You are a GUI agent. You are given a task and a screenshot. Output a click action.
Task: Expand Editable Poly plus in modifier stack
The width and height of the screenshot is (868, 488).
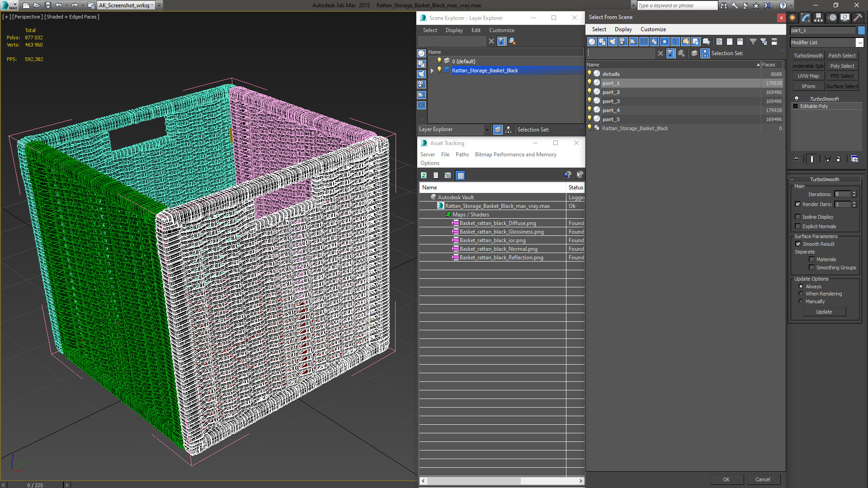point(796,106)
